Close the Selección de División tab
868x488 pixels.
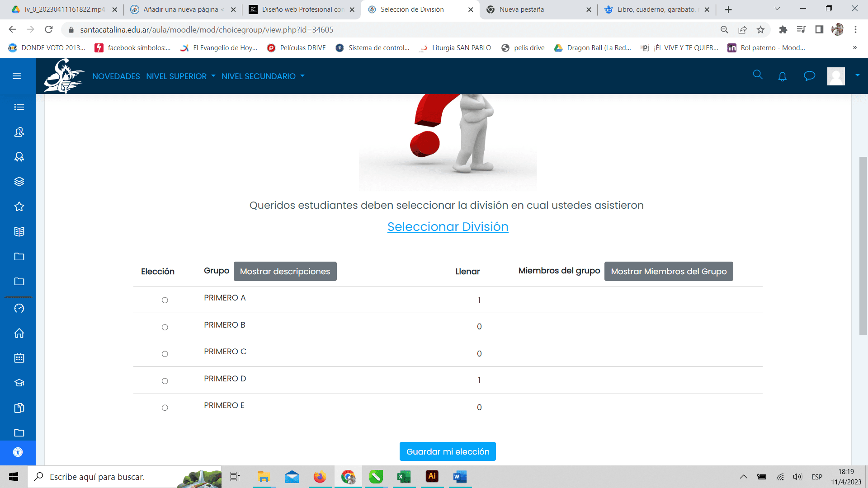(470, 9)
